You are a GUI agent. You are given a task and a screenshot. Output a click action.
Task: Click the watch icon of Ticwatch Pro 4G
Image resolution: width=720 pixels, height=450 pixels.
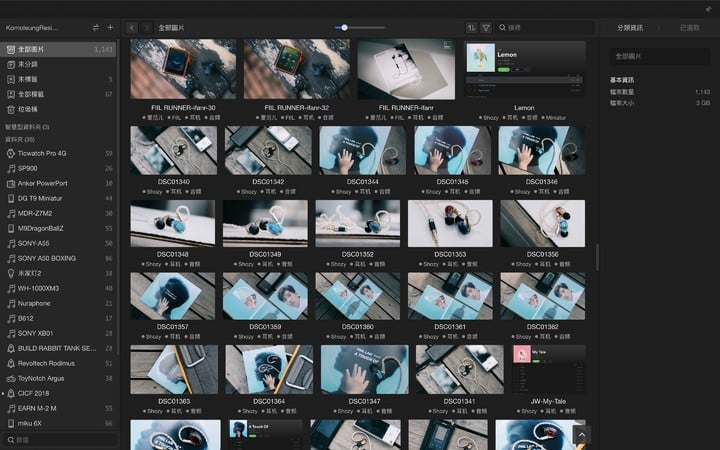pos(11,153)
